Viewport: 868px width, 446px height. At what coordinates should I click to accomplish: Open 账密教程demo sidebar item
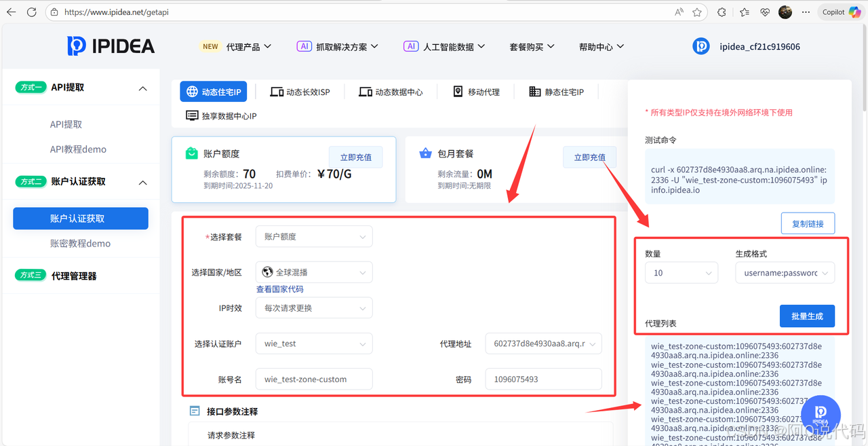pyautogui.click(x=80, y=243)
